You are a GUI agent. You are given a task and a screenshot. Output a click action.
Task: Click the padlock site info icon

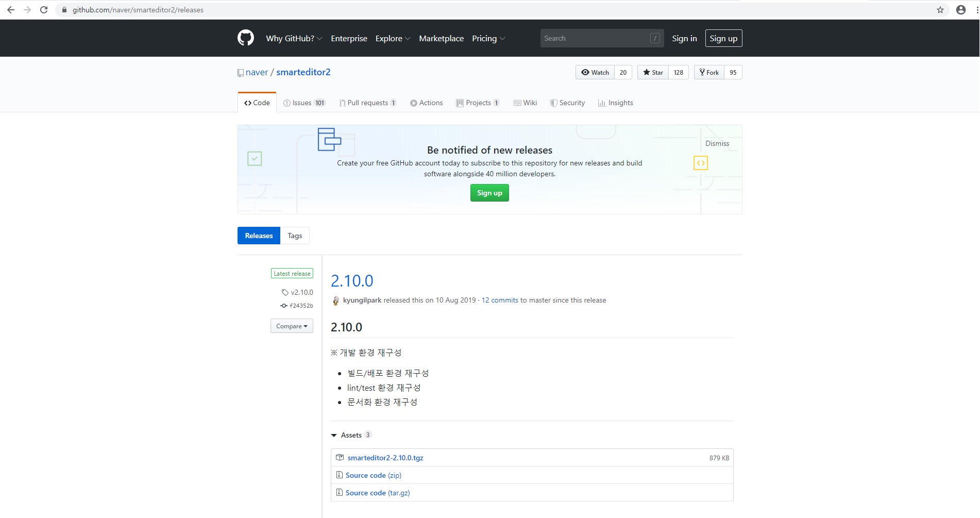[64, 10]
